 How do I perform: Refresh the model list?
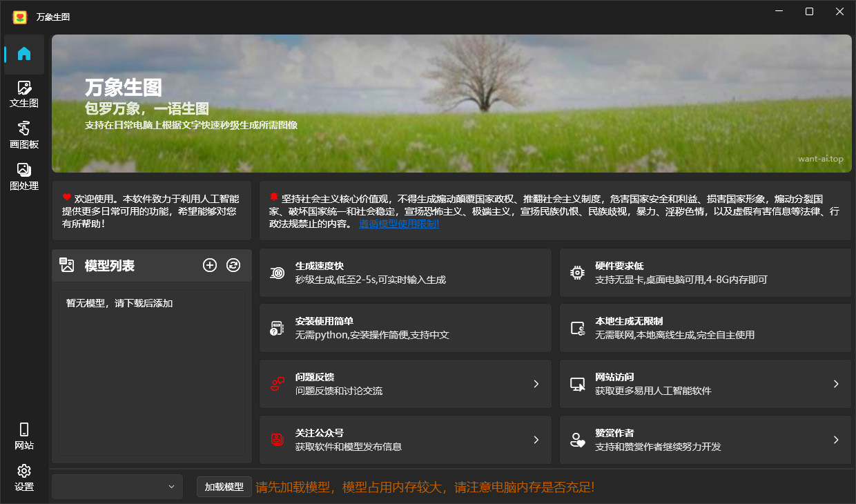pyautogui.click(x=233, y=264)
